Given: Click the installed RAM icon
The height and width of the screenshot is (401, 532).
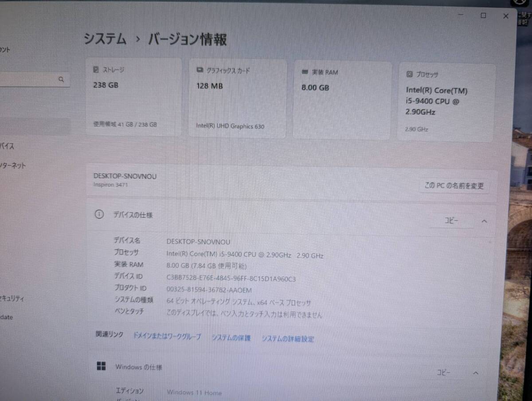Looking at the screenshot, I should tap(305, 72).
